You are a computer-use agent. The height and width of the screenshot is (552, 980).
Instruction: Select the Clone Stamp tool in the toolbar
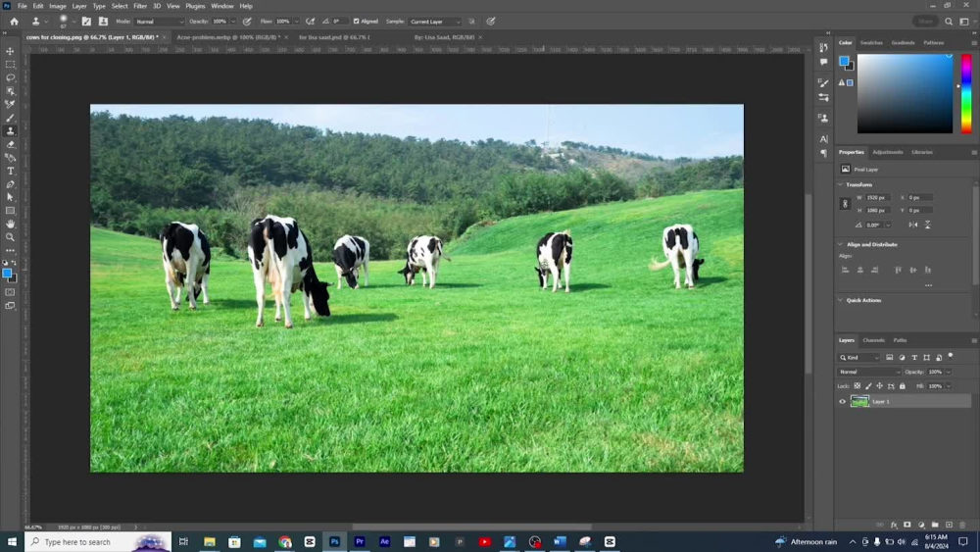click(x=10, y=130)
